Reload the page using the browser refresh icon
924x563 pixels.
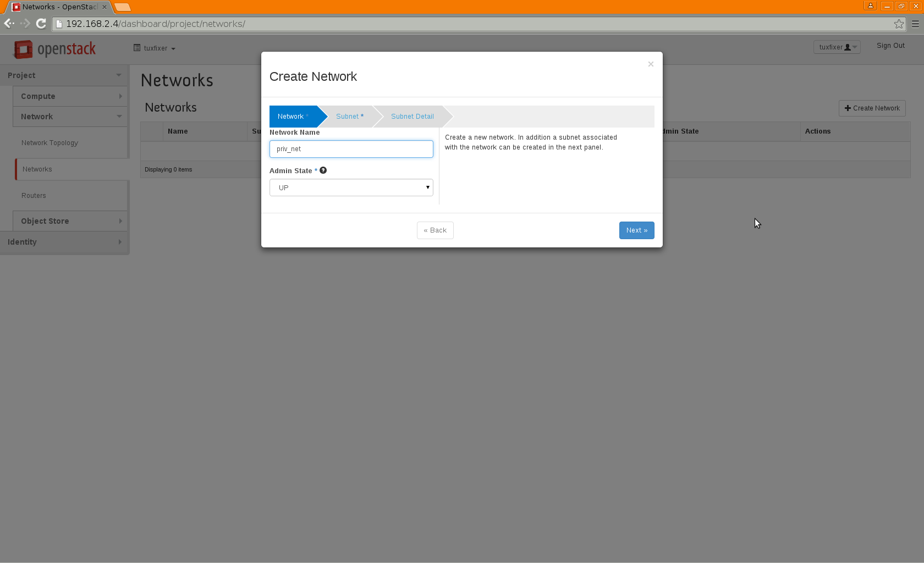41,24
